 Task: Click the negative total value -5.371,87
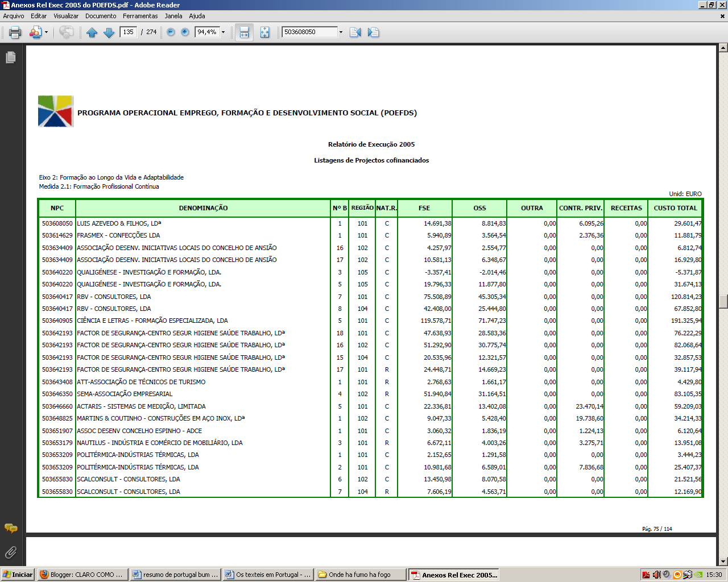[688, 272]
